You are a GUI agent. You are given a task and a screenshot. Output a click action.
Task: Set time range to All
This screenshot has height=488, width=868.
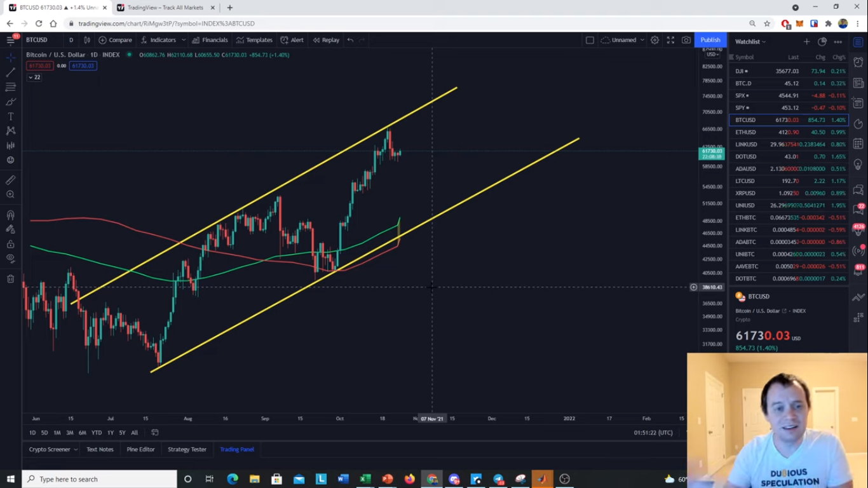click(134, 433)
